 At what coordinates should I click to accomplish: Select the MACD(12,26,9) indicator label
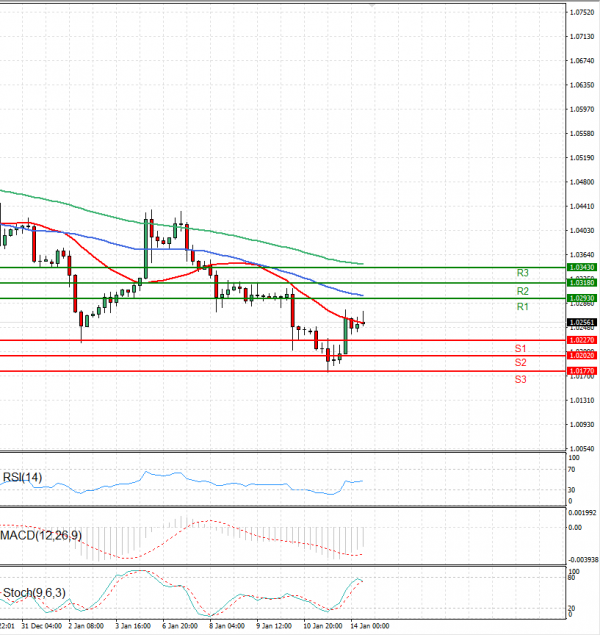43,537
